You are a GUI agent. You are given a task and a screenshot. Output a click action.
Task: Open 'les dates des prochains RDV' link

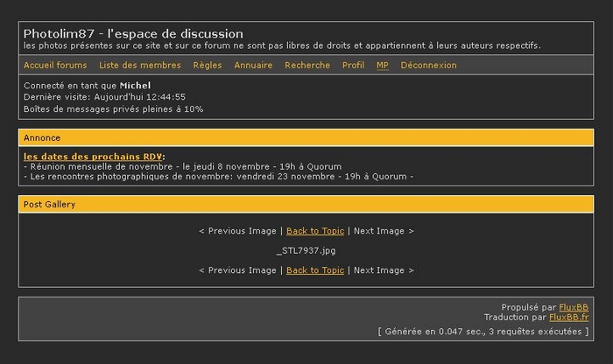pos(93,157)
